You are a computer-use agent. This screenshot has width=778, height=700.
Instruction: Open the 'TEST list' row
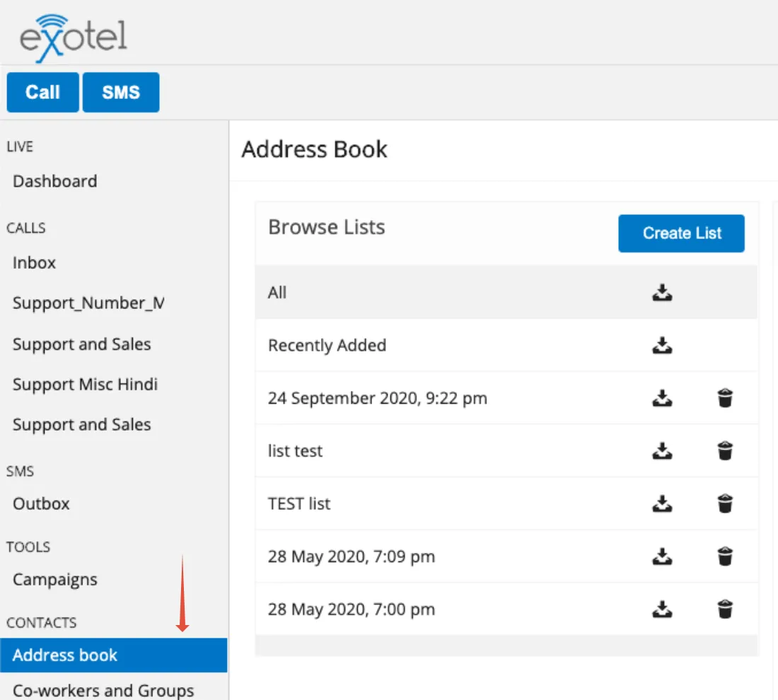point(506,503)
